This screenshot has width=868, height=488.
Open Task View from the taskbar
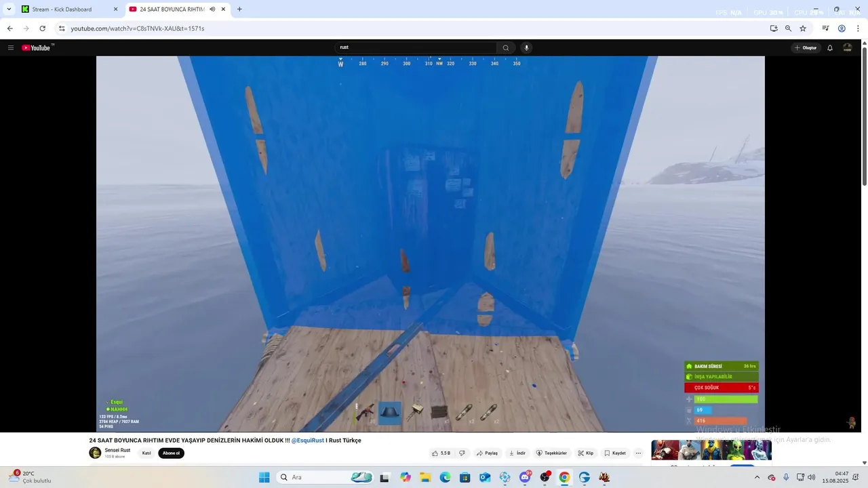[384, 477]
